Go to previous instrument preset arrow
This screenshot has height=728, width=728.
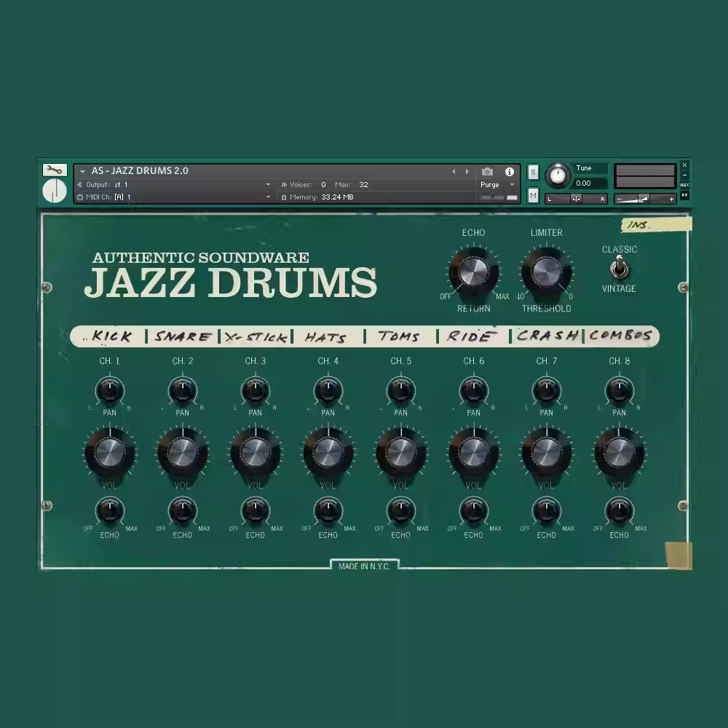454,172
